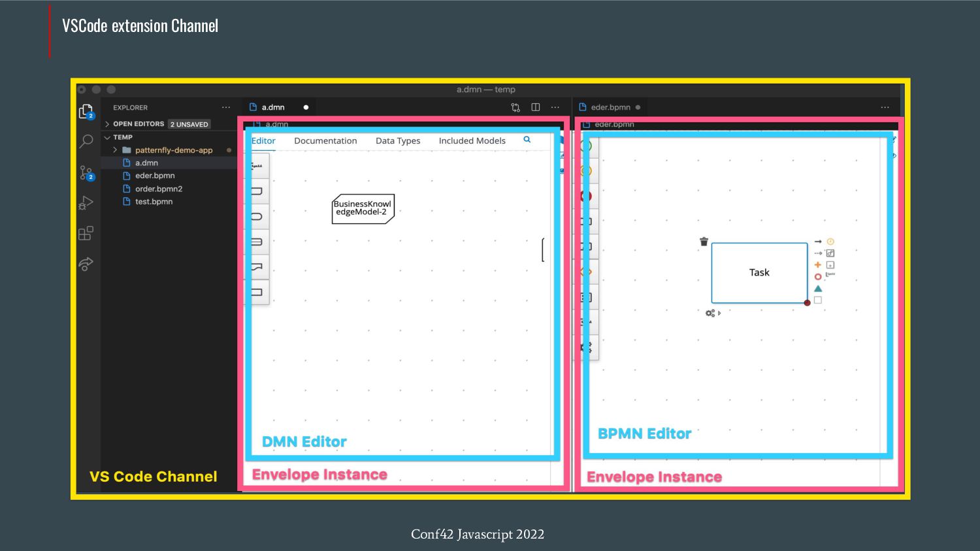Image resolution: width=980 pixels, height=551 pixels.
Task: Open the Explorer view in the activity bar
Action: tap(86, 112)
